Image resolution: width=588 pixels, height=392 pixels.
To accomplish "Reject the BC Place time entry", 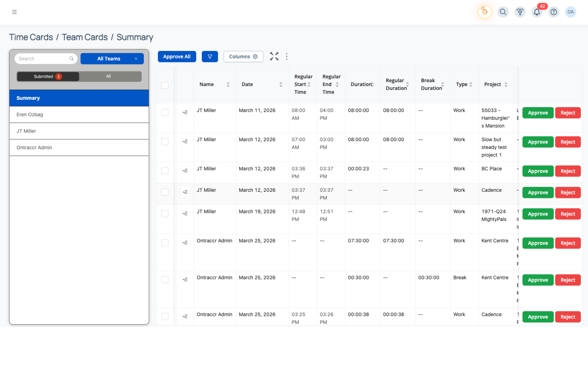I will point(568,171).
